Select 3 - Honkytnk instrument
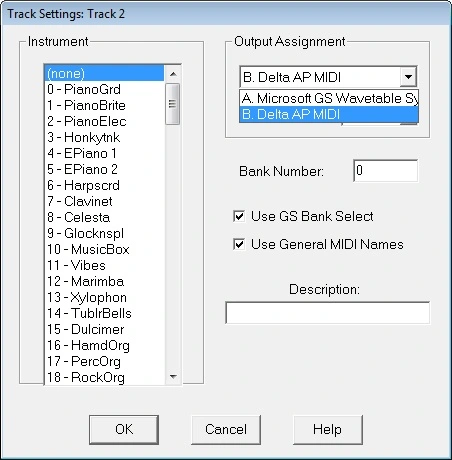 click(x=104, y=137)
